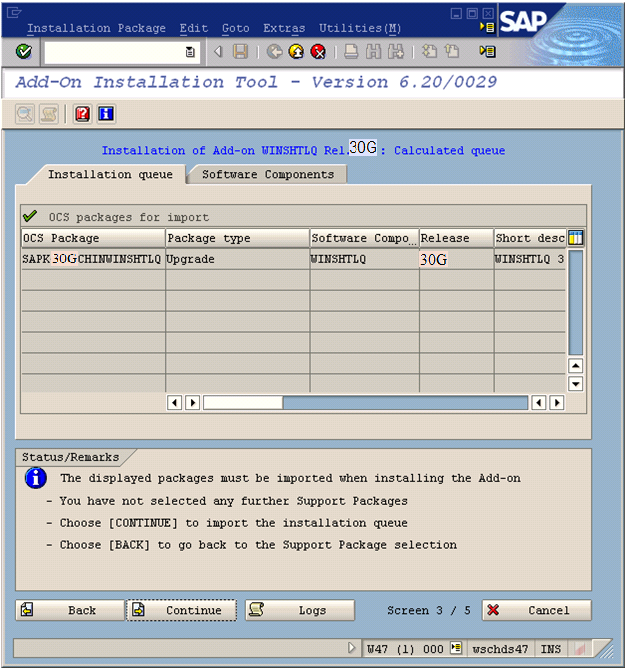Click the SAP logo
This screenshot has height=668, width=625.
523,20
